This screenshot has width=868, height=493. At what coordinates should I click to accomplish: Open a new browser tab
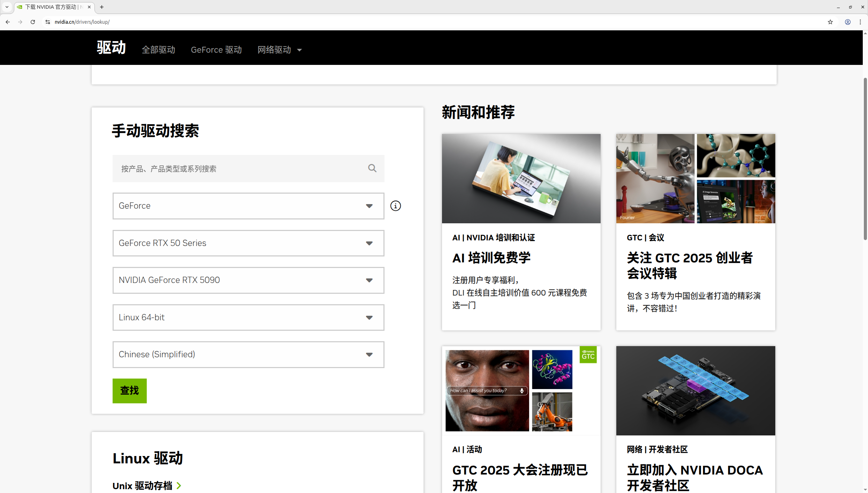pyautogui.click(x=102, y=7)
